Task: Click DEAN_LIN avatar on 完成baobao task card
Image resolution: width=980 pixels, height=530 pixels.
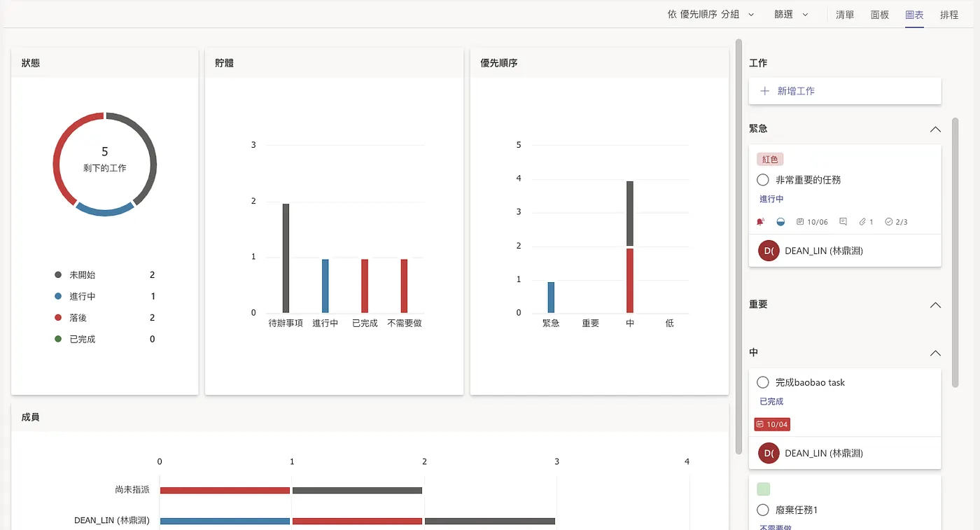Action: [769, 453]
